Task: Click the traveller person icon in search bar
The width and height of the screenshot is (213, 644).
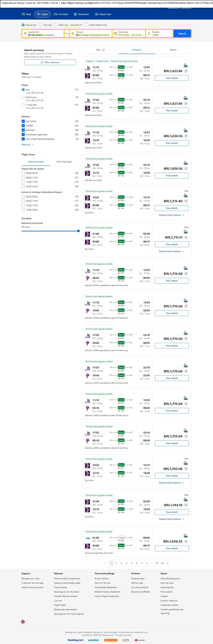Action: coord(149,33)
